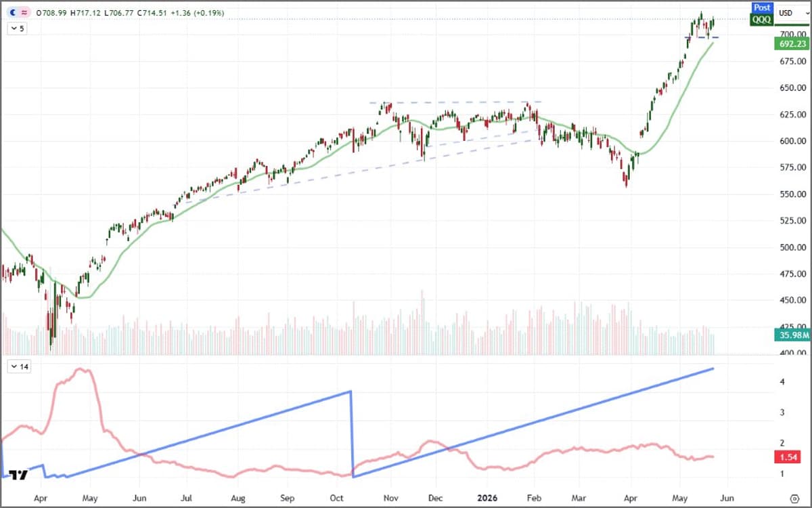Open the USD currency dropdown
Image resolution: width=812 pixels, height=508 pixels.
[x=792, y=13]
